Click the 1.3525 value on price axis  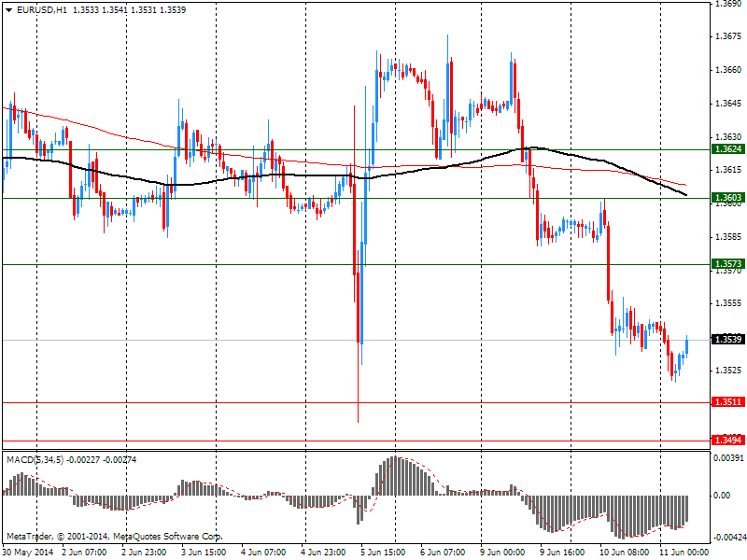(x=728, y=370)
